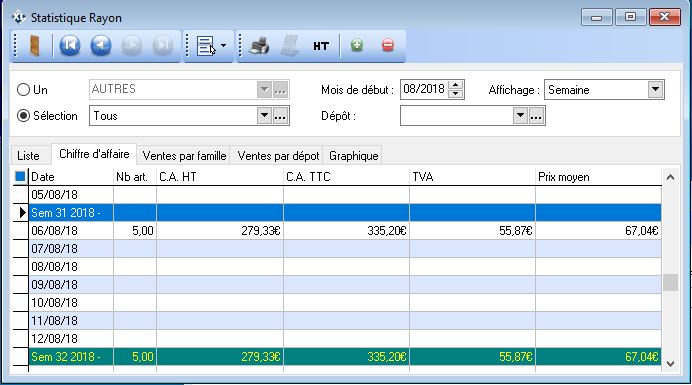Click 55,87€ in the 06/08/18 row
692x385 pixels.
click(x=515, y=231)
